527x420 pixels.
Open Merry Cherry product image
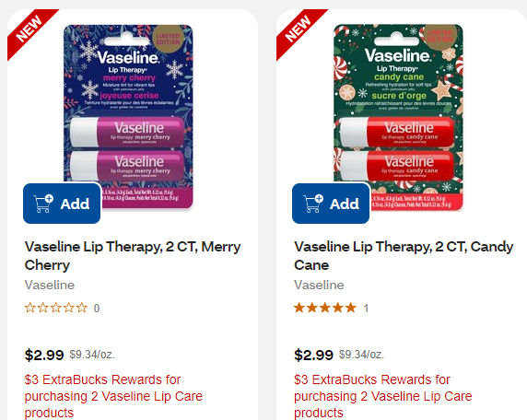[128, 116]
